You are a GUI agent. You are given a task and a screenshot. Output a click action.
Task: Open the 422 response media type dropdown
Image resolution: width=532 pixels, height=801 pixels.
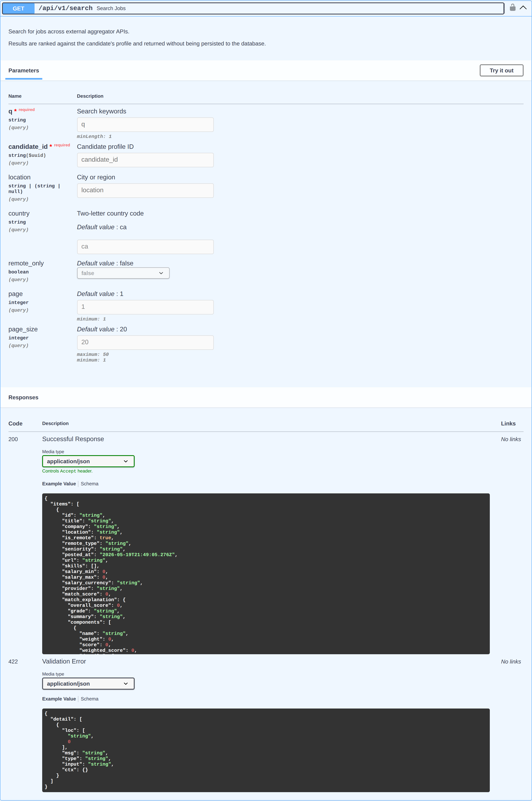coord(88,684)
